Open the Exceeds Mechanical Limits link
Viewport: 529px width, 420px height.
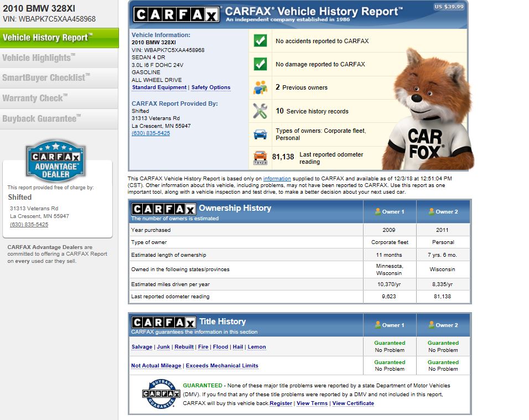pos(222,366)
